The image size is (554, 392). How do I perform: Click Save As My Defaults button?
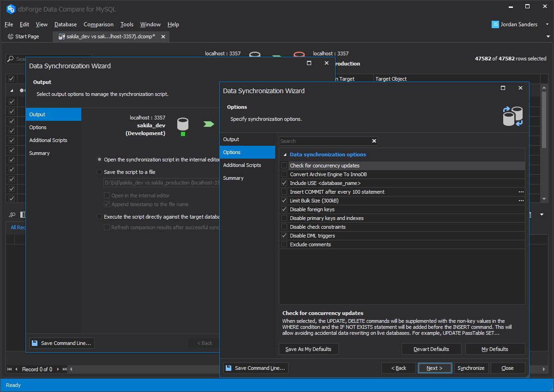click(x=309, y=349)
